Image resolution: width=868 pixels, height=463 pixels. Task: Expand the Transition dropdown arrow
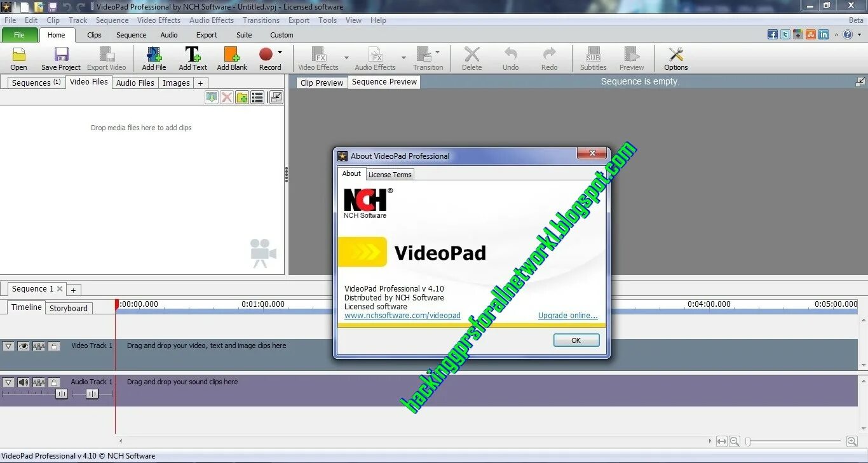[437, 52]
